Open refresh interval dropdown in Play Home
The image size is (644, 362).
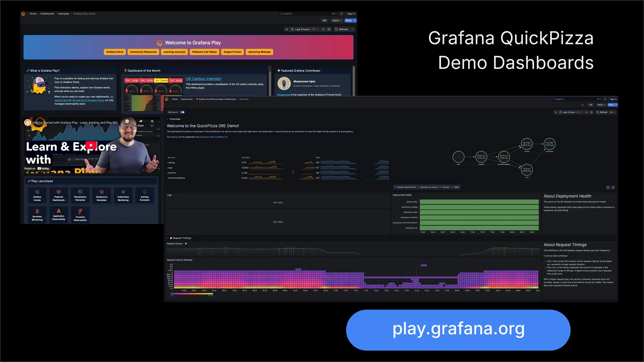[353, 29]
